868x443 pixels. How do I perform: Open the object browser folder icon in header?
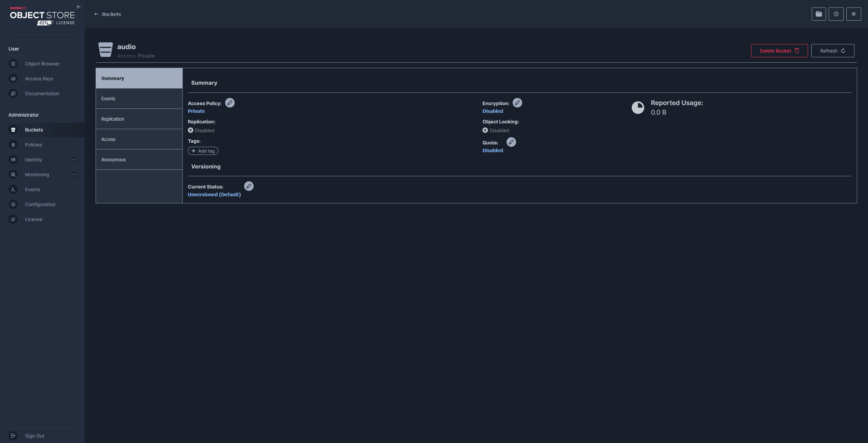[x=819, y=14]
